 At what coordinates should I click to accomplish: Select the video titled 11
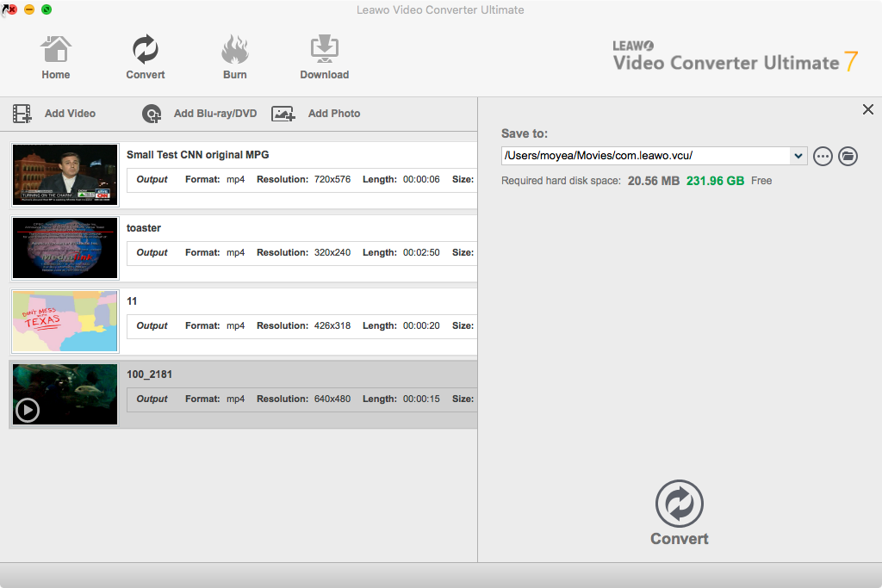(132, 301)
